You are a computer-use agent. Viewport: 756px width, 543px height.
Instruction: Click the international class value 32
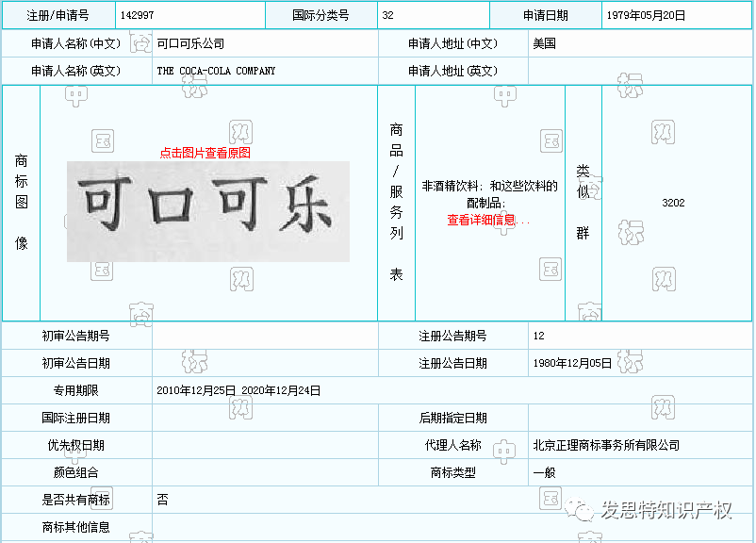[x=388, y=15]
